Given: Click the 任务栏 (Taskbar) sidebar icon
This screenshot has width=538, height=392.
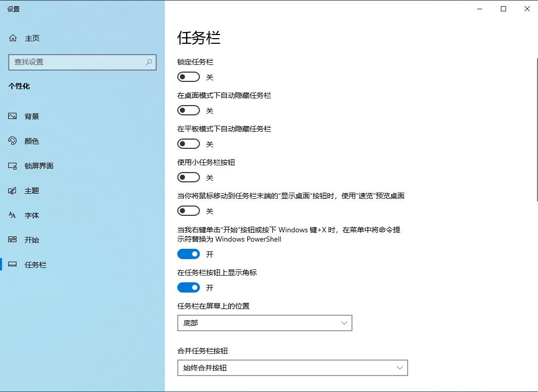Looking at the screenshot, I should [x=12, y=264].
